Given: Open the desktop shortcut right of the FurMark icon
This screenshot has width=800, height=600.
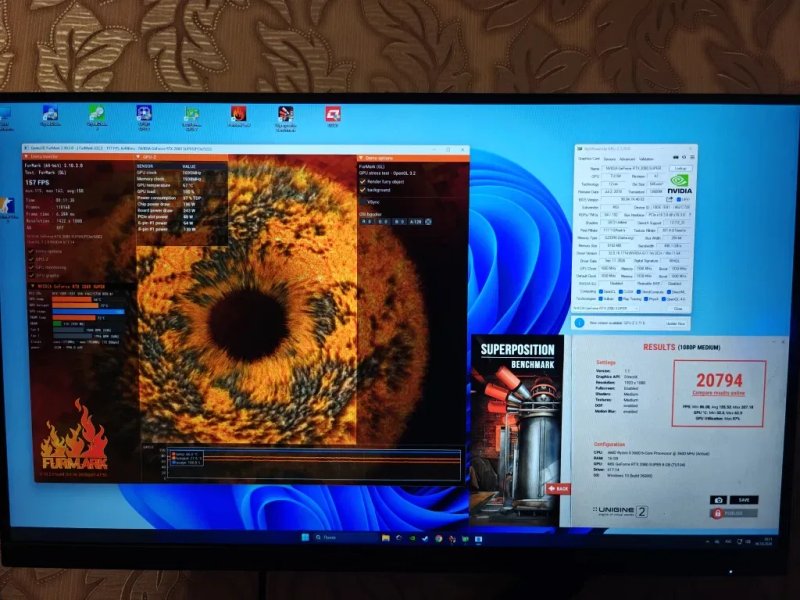Looking at the screenshot, I should (286, 114).
